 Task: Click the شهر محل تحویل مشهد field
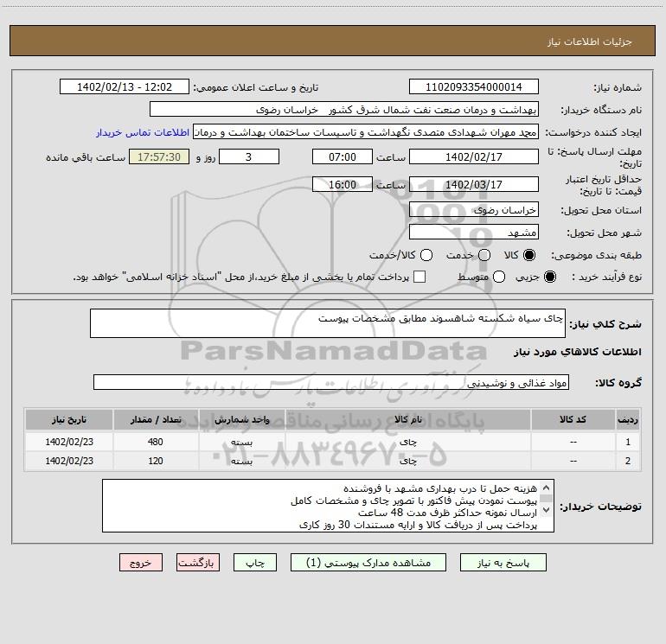point(474,233)
